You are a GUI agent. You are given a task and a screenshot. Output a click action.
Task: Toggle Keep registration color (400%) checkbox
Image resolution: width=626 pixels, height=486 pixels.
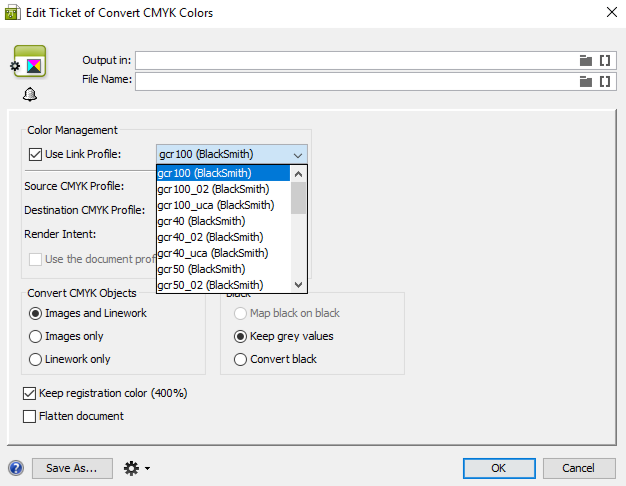29,393
